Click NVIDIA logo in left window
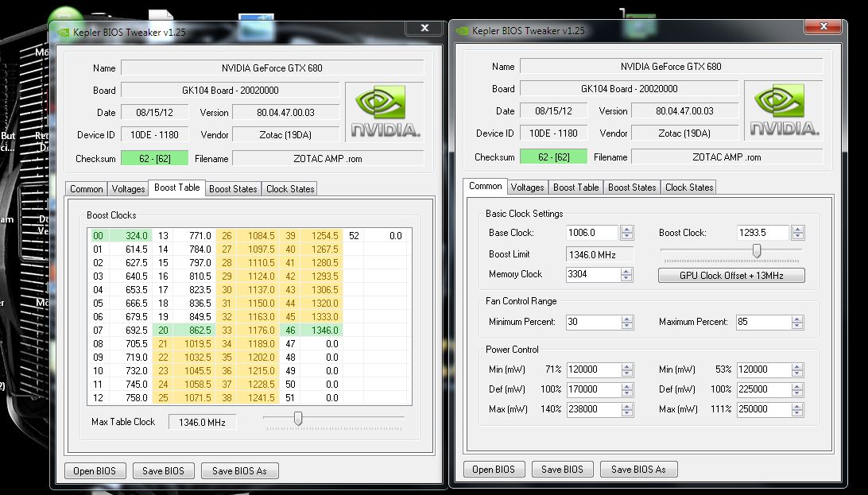868x495 pixels. click(x=385, y=112)
